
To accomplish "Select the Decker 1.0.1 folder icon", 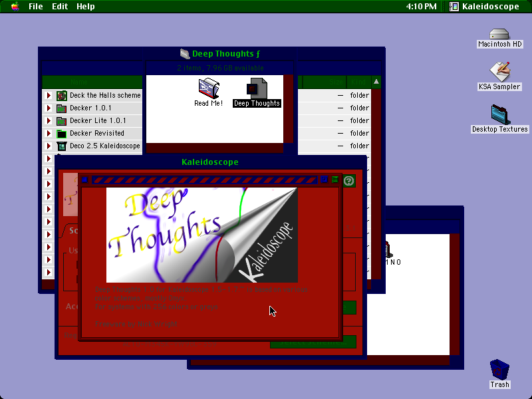I will pos(61,108).
